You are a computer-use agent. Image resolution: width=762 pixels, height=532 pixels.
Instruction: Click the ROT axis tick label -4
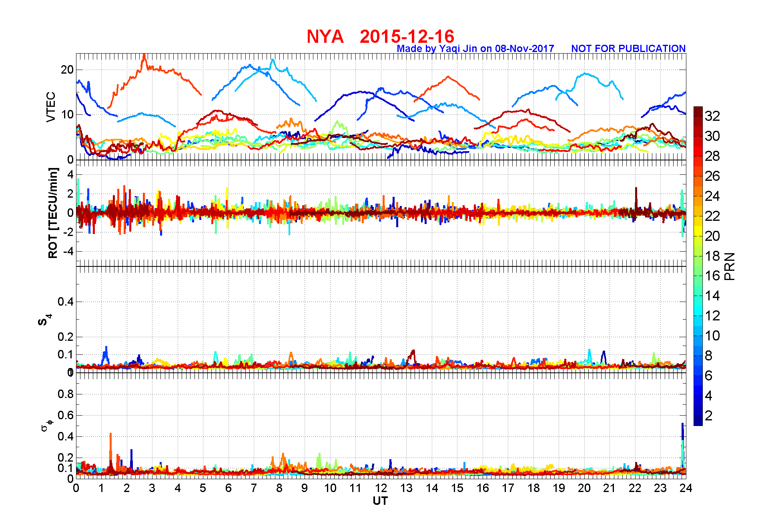click(68, 252)
